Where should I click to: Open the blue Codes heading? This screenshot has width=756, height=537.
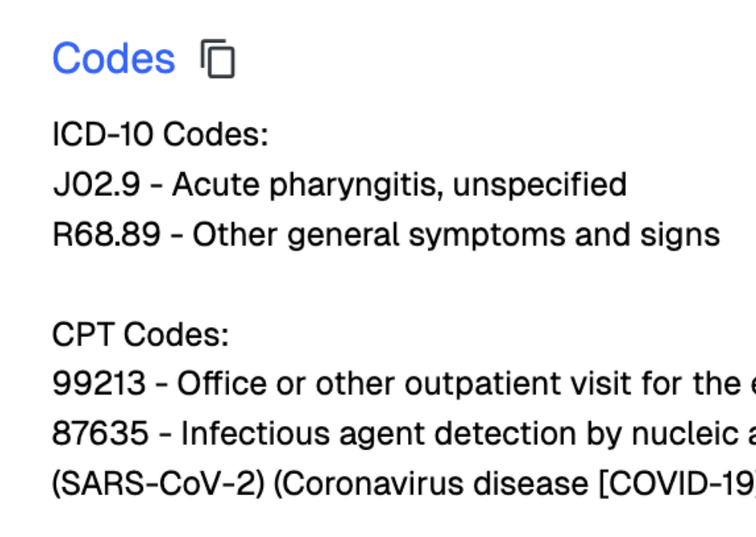click(x=113, y=58)
